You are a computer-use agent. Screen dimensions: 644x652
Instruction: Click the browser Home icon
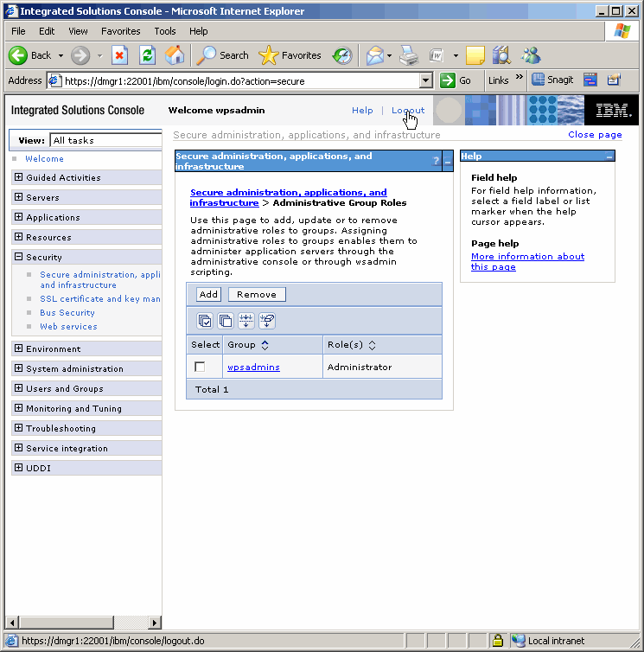pos(175,55)
